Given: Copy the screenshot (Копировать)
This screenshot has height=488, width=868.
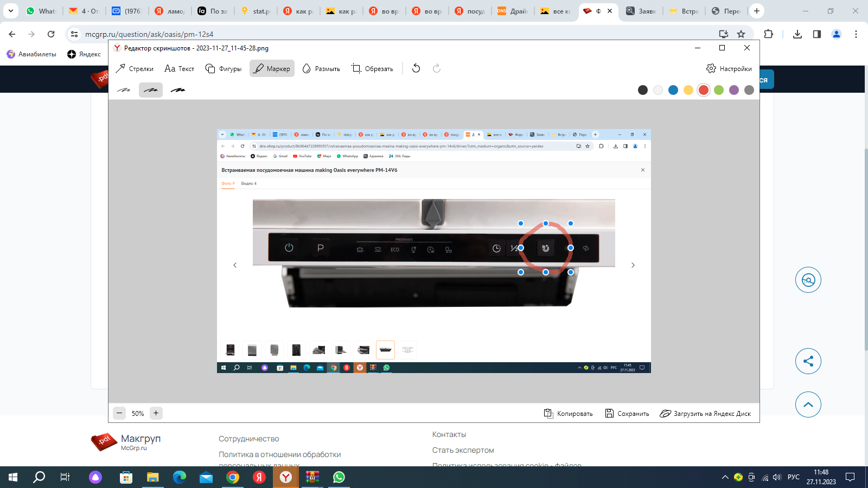Looking at the screenshot, I should click(x=568, y=413).
